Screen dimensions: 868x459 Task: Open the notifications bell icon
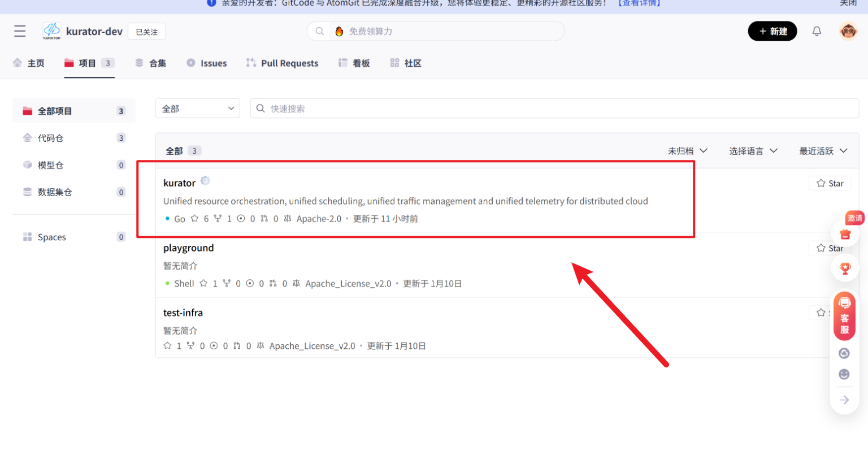[817, 31]
